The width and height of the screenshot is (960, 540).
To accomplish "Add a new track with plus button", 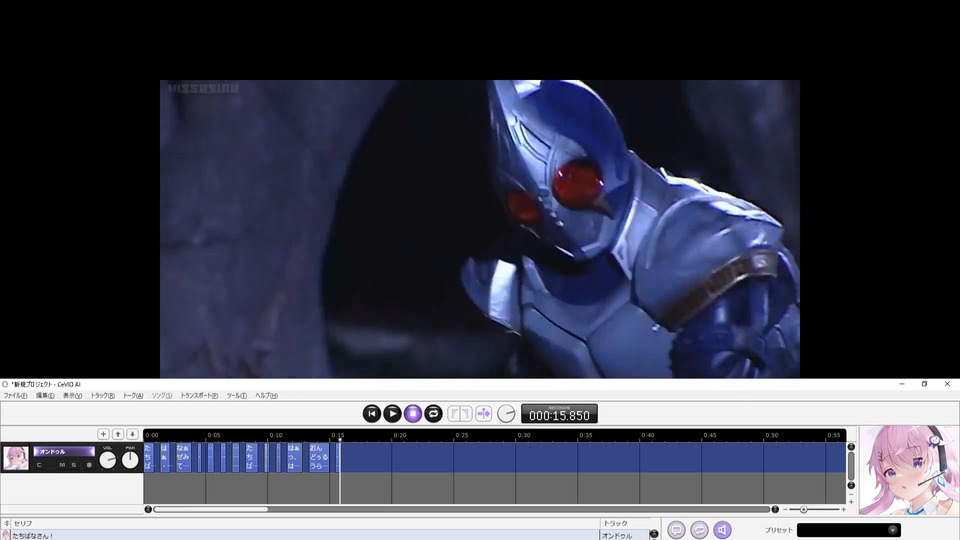I will 103,434.
